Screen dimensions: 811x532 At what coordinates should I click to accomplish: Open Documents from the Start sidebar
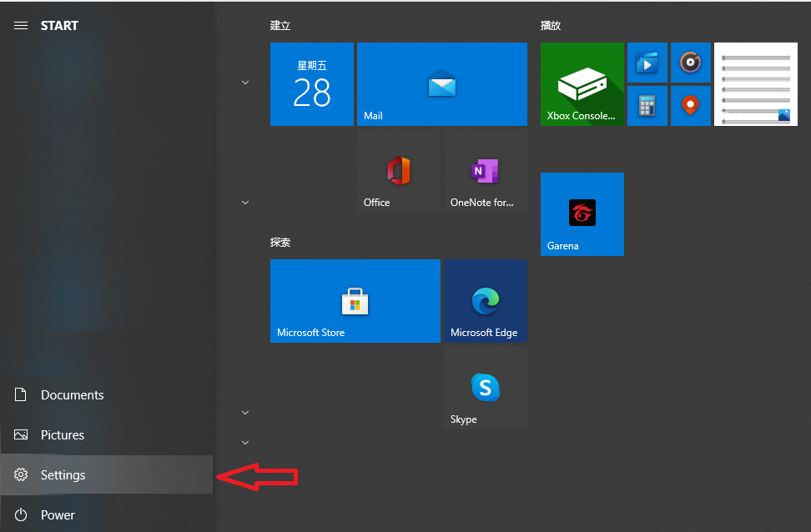click(x=72, y=395)
